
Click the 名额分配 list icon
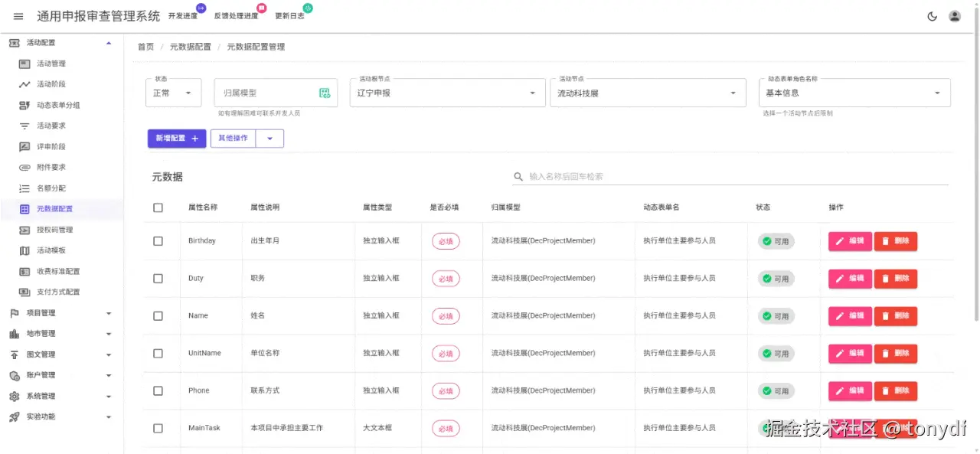pyautogui.click(x=24, y=188)
